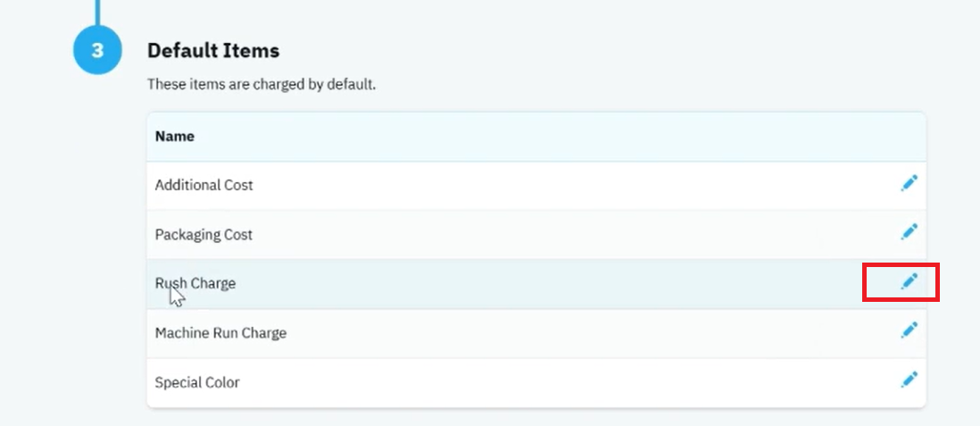Click the Default Items section heading
The height and width of the screenshot is (426, 980).
click(213, 51)
